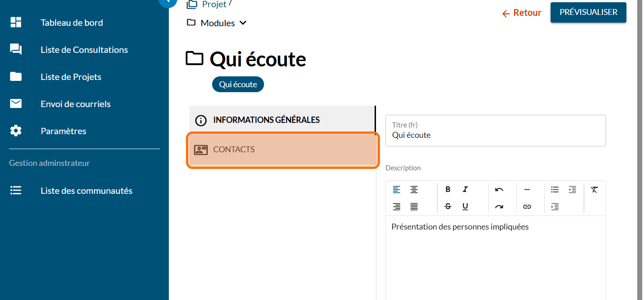
Task: Insert a bulleted list
Action: point(555,190)
